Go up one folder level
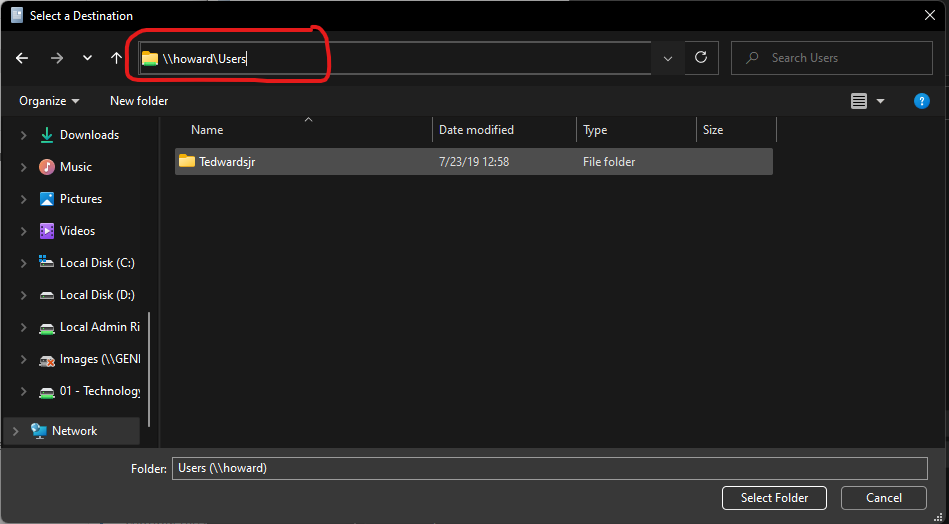This screenshot has width=949, height=524. pos(116,58)
